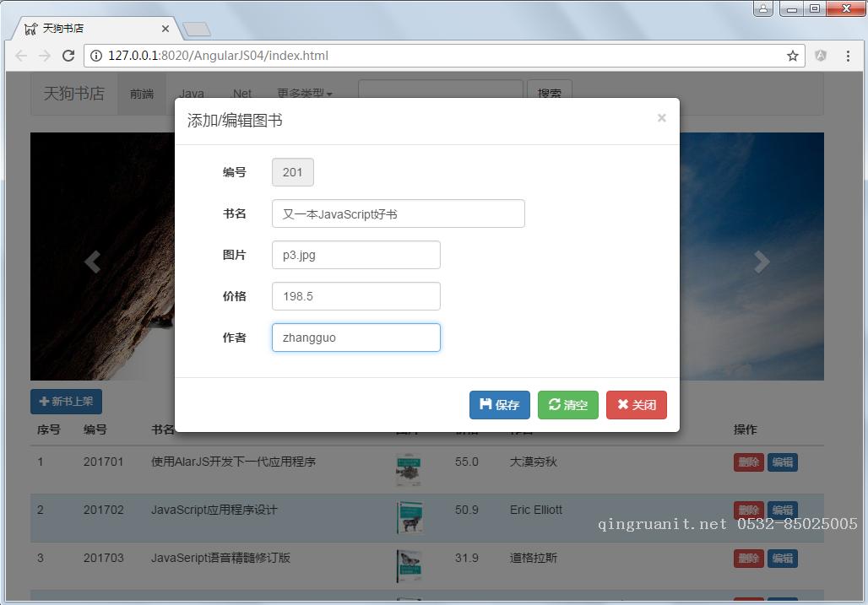The width and height of the screenshot is (868, 605).
Task: Click the Chrome user profile icon
Action: pos(762,8)
